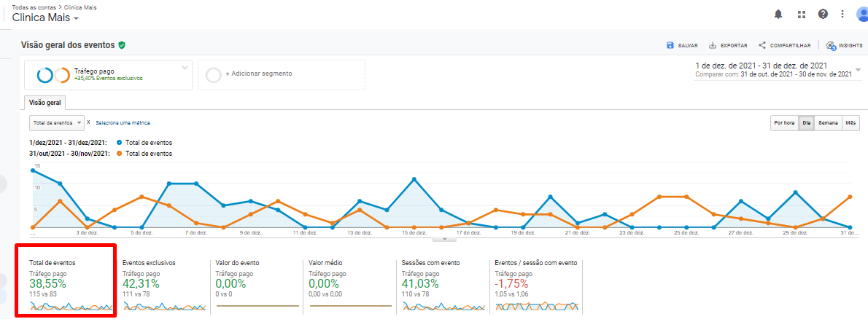Click the collapse handle below the chart
The height and width of the screenshot is (319, 868).
click(444, 239)
